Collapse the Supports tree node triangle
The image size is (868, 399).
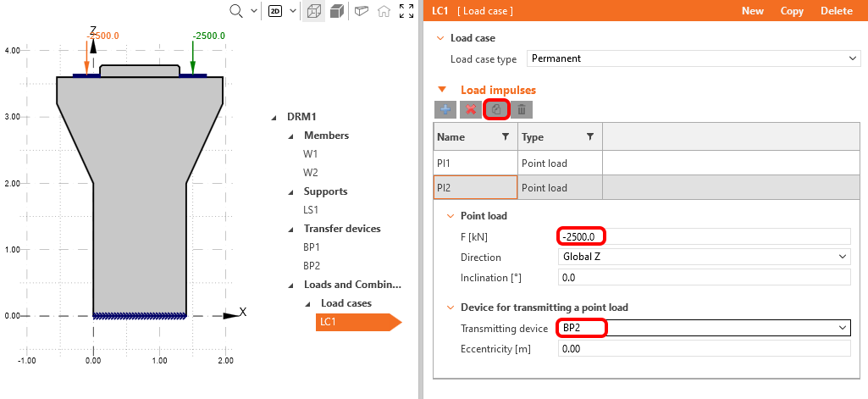click(290, 192)
